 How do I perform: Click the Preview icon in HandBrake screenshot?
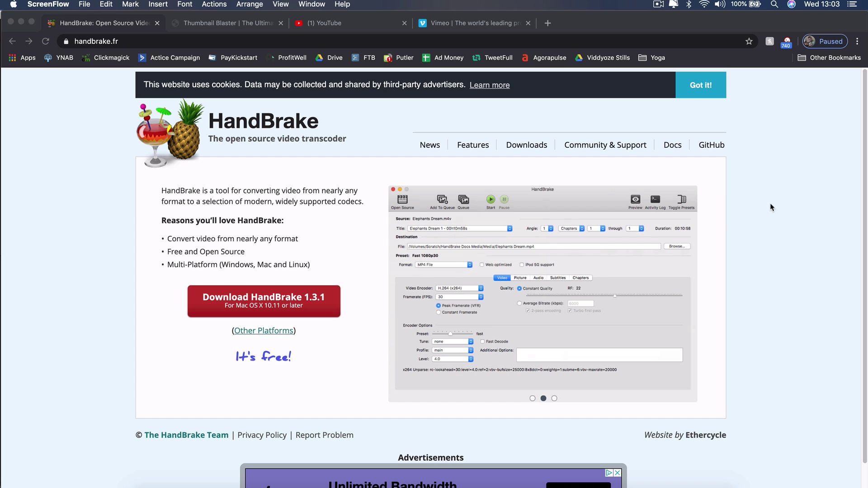(x=635, y=202)
